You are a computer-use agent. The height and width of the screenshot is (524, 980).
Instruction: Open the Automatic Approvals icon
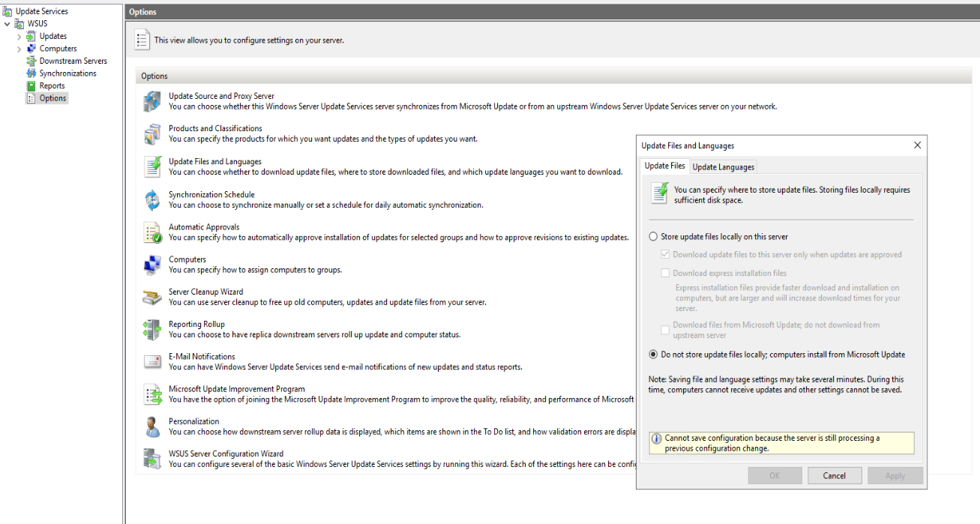tap(152, 232)
